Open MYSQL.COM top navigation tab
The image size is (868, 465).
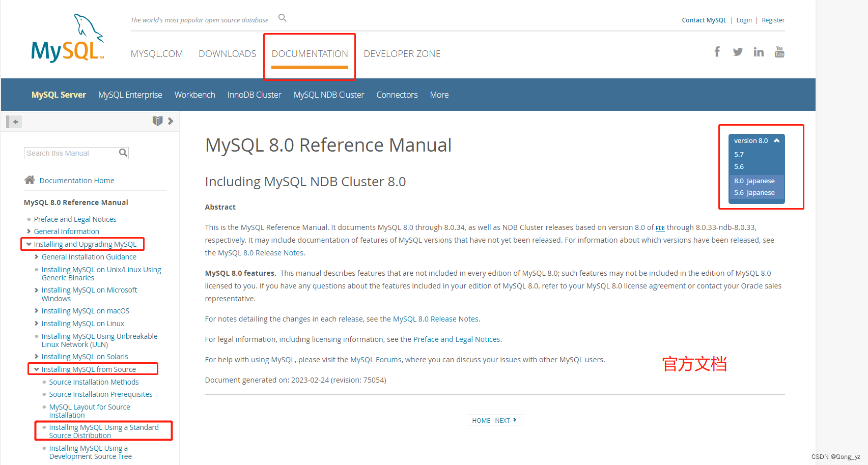click(157, 53)
